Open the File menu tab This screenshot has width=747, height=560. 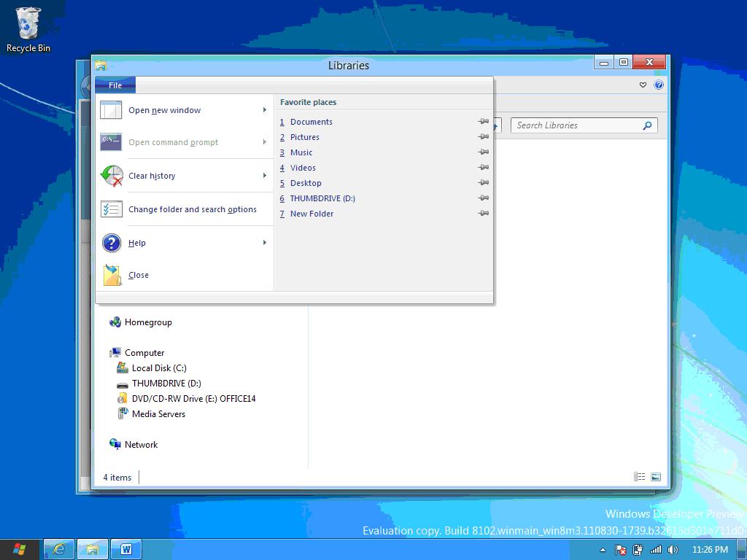(x=115, y=85)
